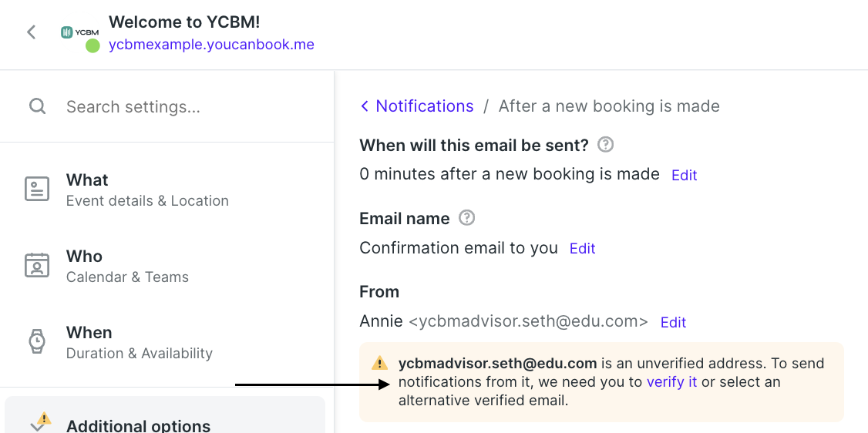Click the green online status dot
Viewport: 868px width, 433px height.
pos(93,46)
